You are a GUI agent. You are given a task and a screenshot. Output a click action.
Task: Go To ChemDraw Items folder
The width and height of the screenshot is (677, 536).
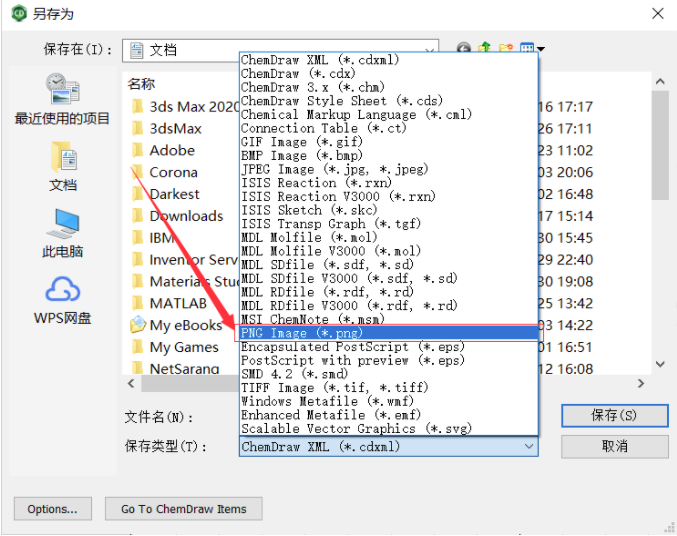pos(183,509)
